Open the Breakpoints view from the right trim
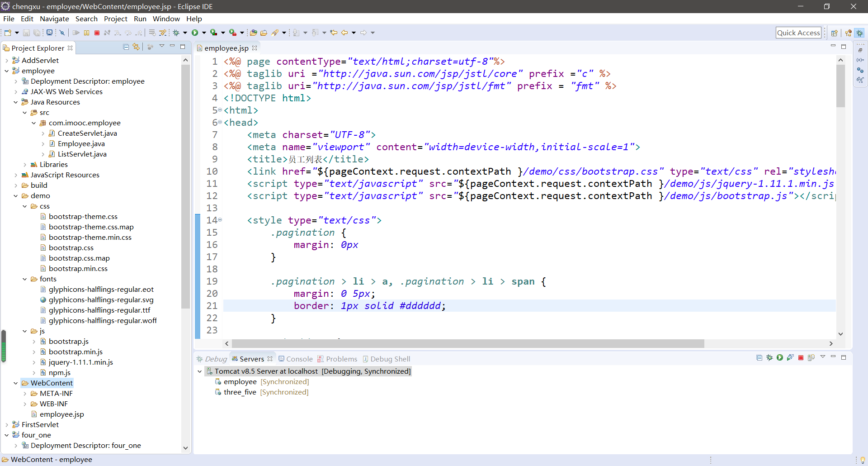This screenshot has height=466, width=868. coord(860,70)
